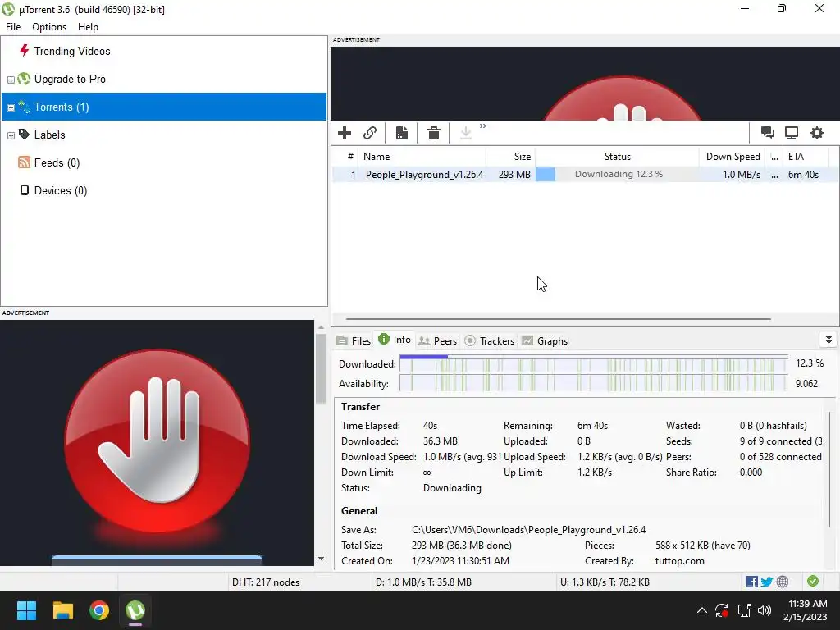The height and width of the screenshot is (630, 840).
Task: Select Upgrade to Pro in the sidebar
Action: (x=70, y=80)
